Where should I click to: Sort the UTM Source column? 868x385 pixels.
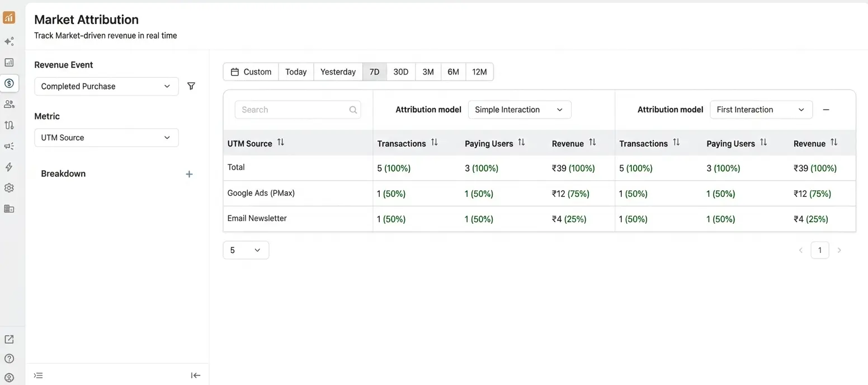pos(281,143)
